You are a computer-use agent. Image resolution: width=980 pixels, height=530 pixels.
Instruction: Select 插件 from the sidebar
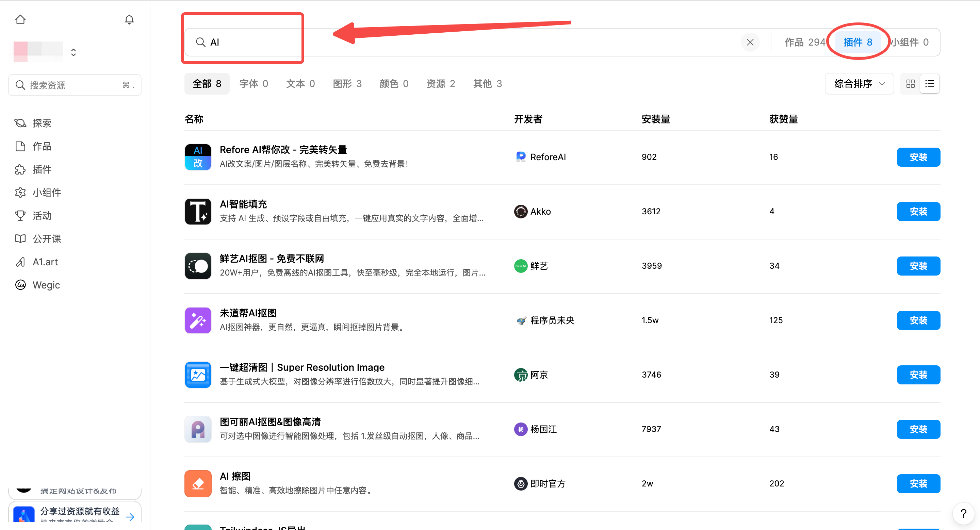(x=42, y=169)
